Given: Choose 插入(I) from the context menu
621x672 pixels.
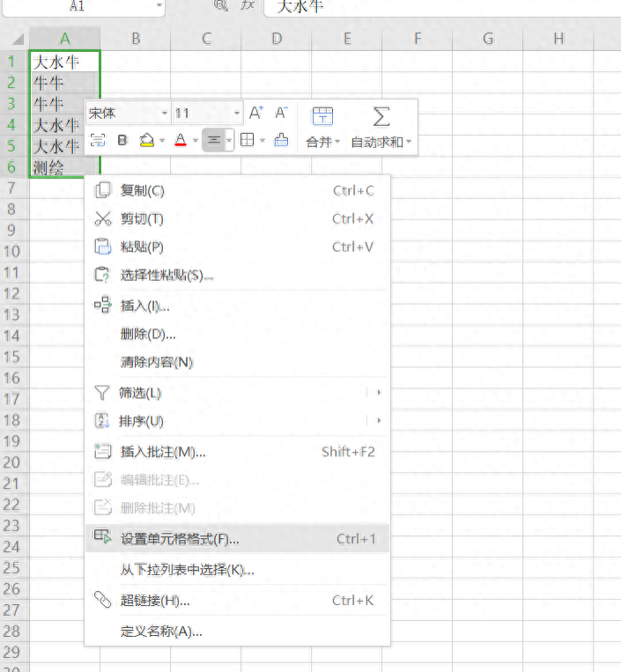Looking at the screenshot, I should [x=238, y=306].
